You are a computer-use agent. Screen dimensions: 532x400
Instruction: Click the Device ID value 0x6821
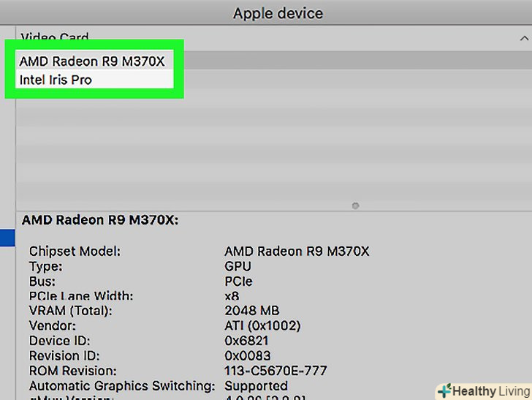[x=248, y=341]
